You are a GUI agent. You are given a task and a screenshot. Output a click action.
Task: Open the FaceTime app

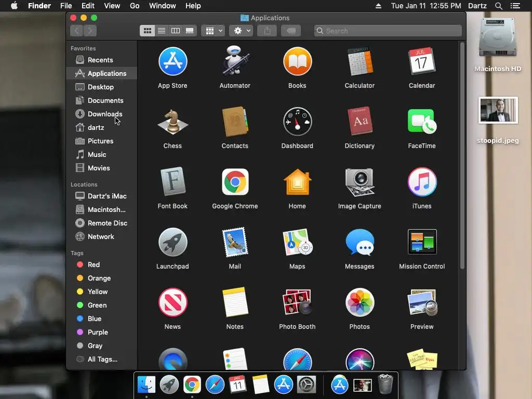(422, 122)
